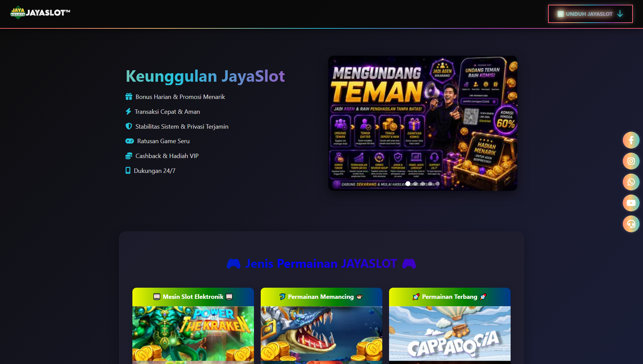Select the first carousel dot on the banner

tap(408, 184)
